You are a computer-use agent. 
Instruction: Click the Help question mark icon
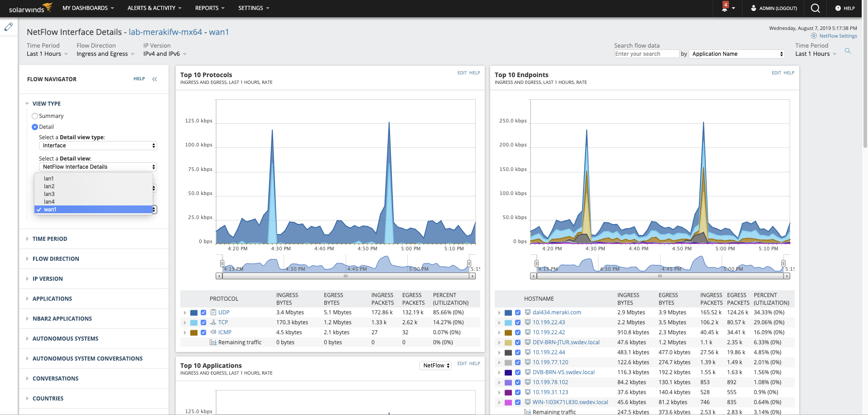(838, 8)
